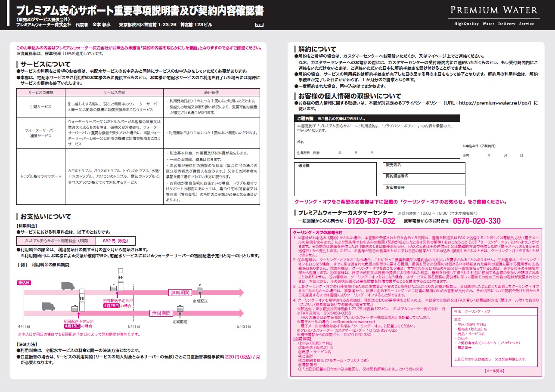Click the ご署名欄 header bar
Image resolution: width=555 pixels, height=392 pixels.
(377, 118)
